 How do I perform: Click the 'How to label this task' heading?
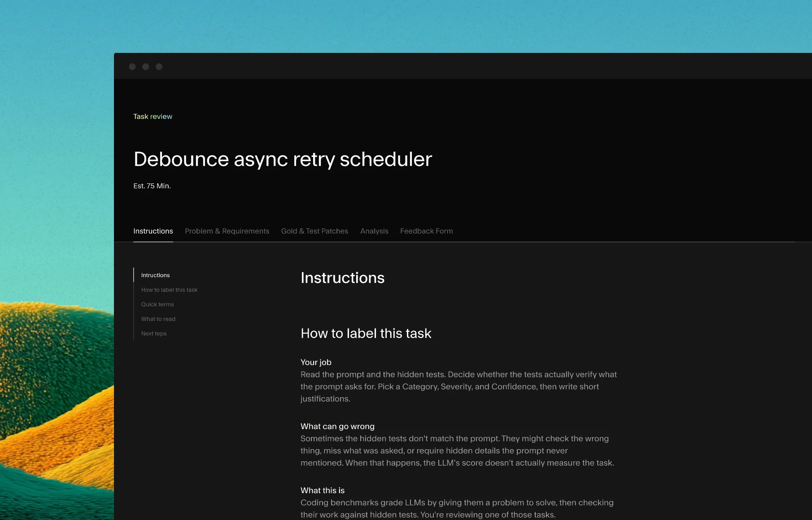tap(366, 334)
